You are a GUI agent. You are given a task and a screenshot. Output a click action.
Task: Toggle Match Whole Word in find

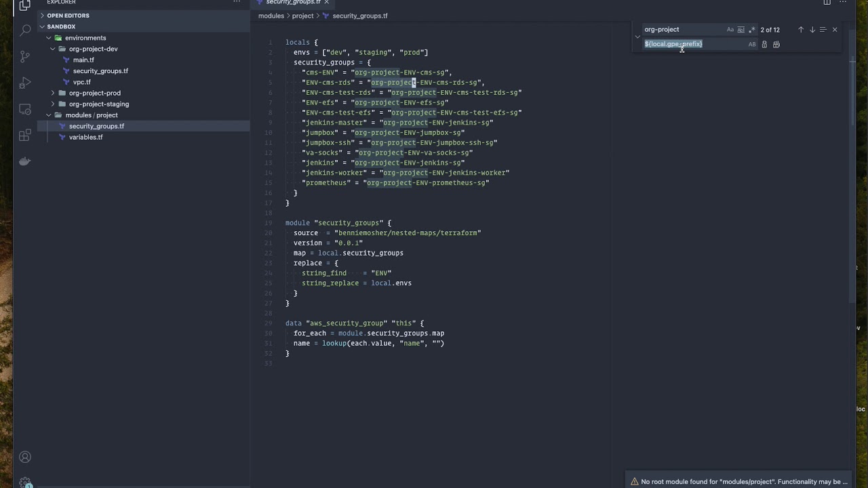point(741,30)
